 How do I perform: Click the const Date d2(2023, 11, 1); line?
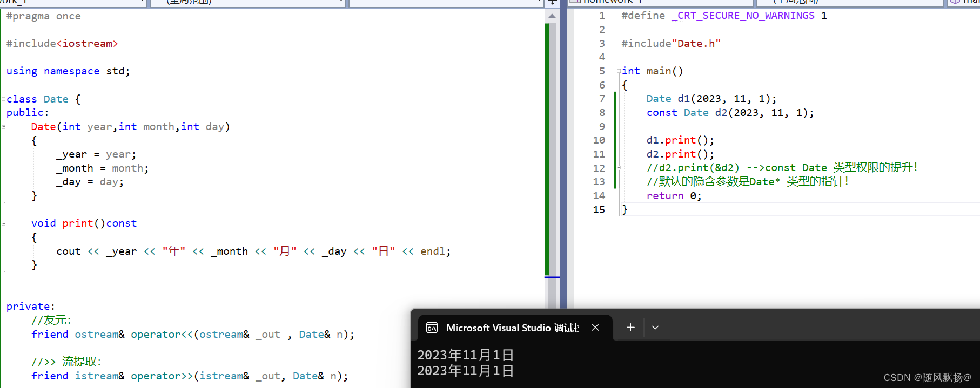click(x=730, y=113)
